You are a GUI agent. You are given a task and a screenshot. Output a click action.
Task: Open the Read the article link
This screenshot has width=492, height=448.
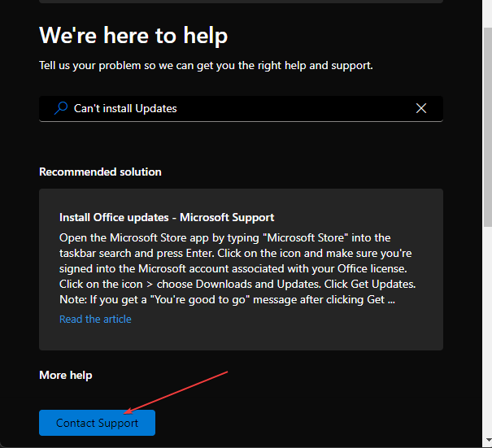coord(95,319)
